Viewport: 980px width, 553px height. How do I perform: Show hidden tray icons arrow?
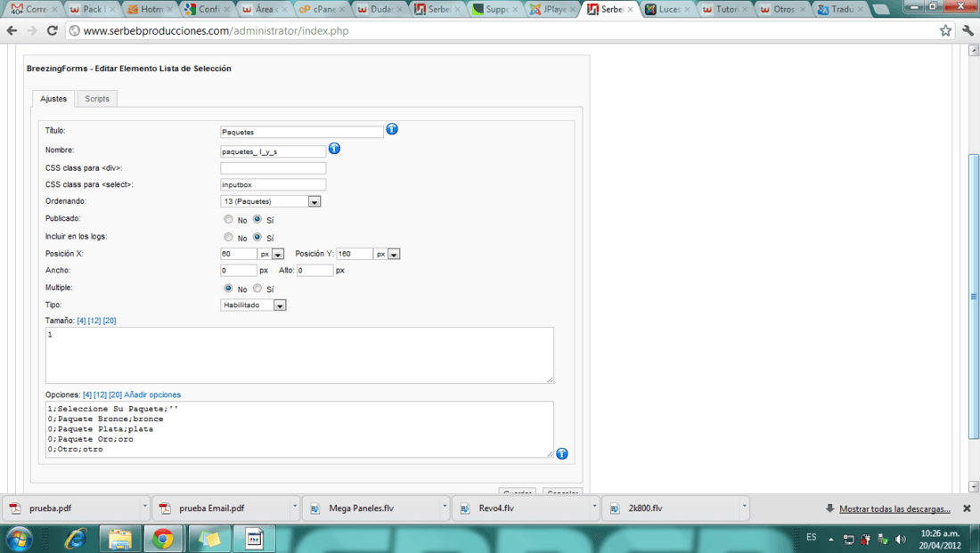[831, 540]
